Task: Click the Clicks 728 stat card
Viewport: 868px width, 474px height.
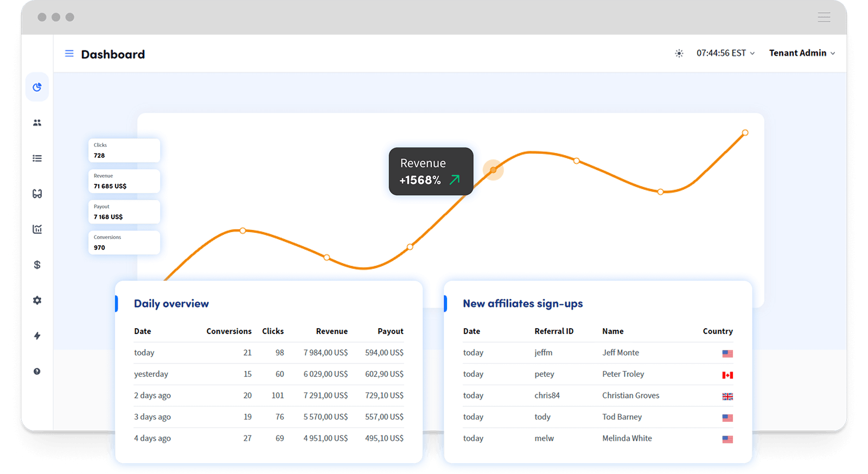Action: pyautogui.click(x=124, y=150)
